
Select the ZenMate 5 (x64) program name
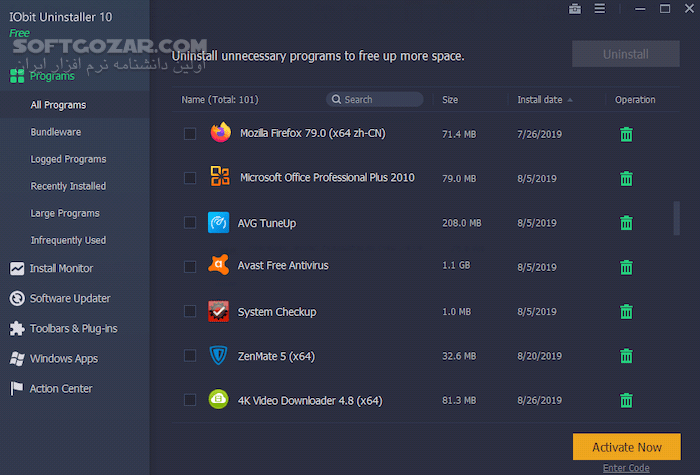276,356
